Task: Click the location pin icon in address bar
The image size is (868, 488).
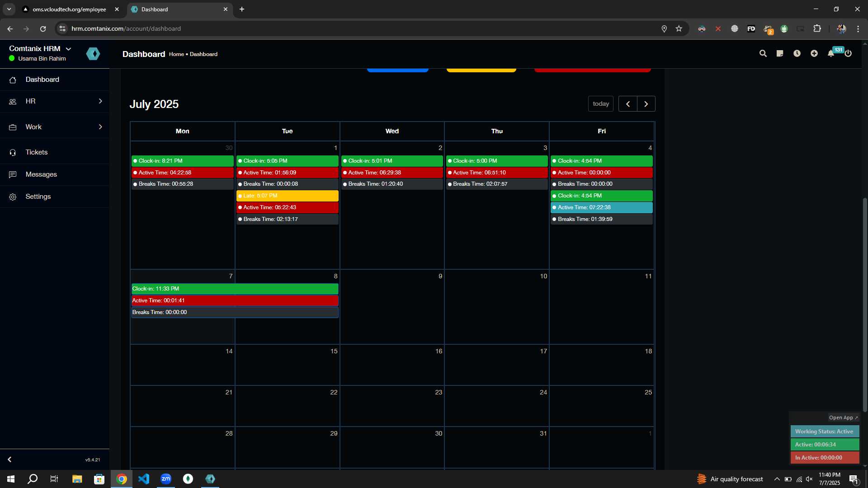Action: tap(664, 28)
